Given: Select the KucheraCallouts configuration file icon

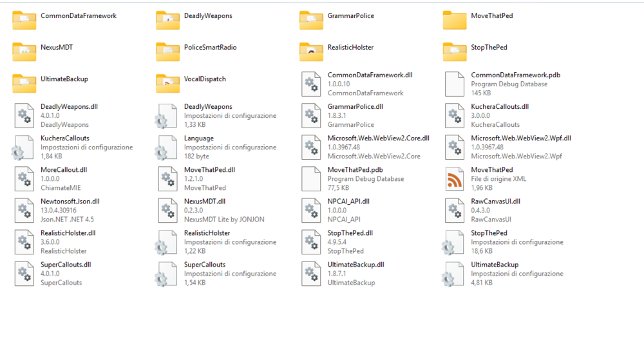Looking at the screenshot, I should [x=23, y=147].
